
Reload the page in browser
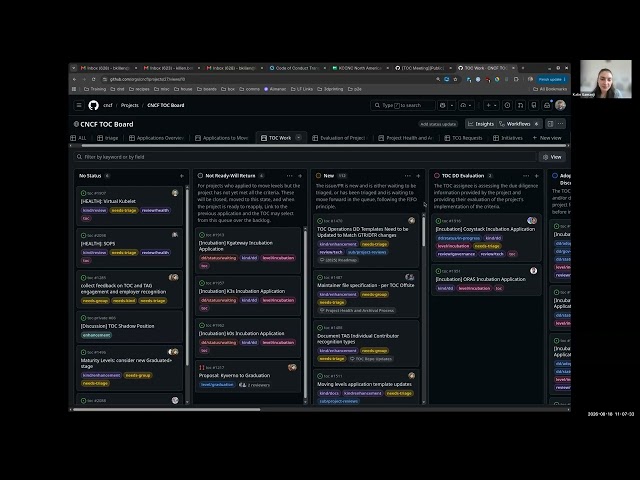(x=93, y=79)
